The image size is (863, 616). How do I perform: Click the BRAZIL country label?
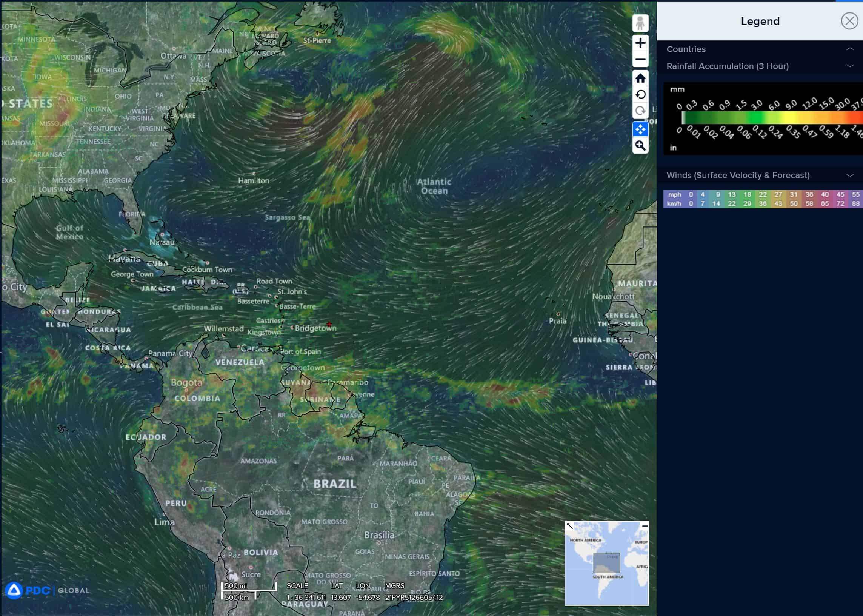pyautogui.click(x=335, y=484)
